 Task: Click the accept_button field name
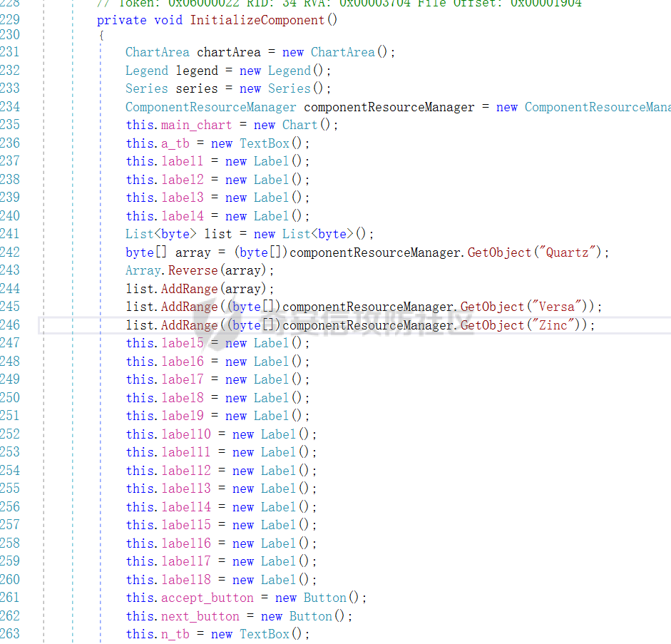coord(207,598)
